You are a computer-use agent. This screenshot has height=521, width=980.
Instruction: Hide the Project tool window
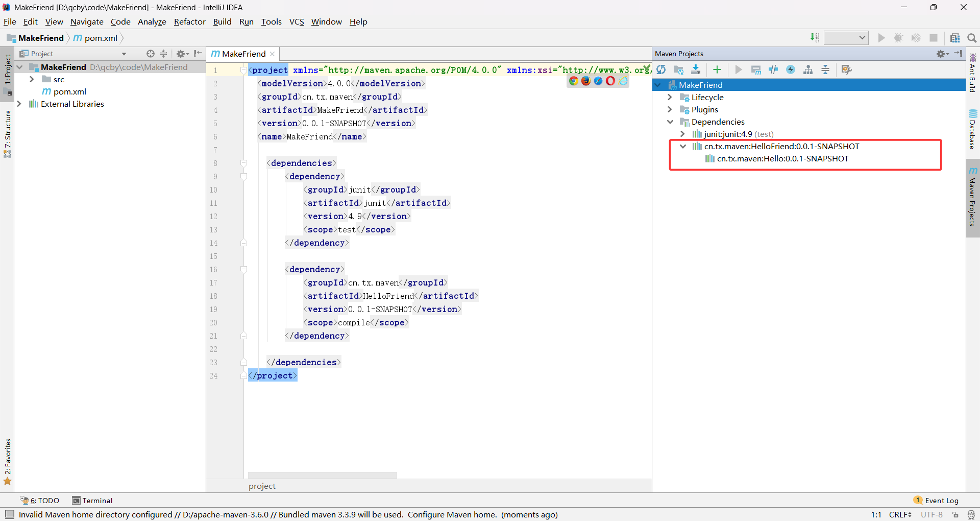point(198,54)
